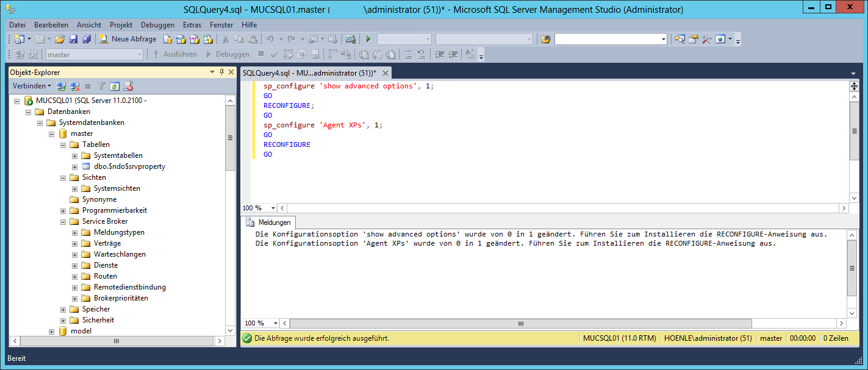Screen dimensions: 868x370
Task: Click the 'Agent XPs' string in the query
Action: click(344, 125)
